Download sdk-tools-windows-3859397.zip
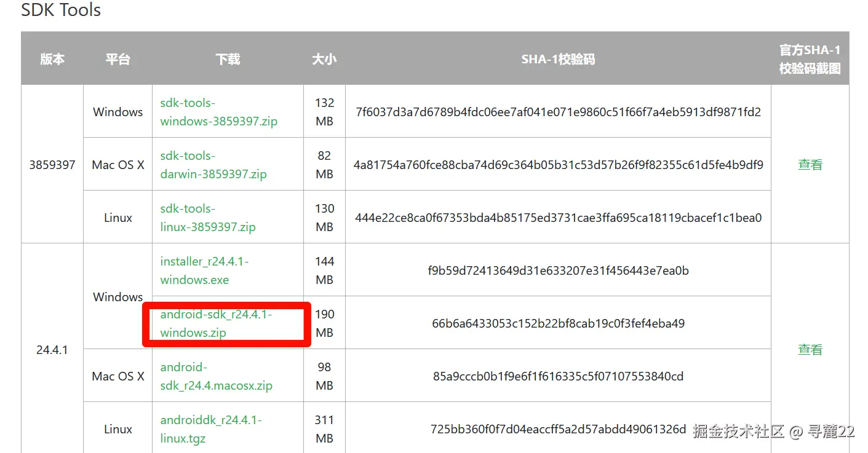Viewport: 868px width, 453px height. point(218,112)
